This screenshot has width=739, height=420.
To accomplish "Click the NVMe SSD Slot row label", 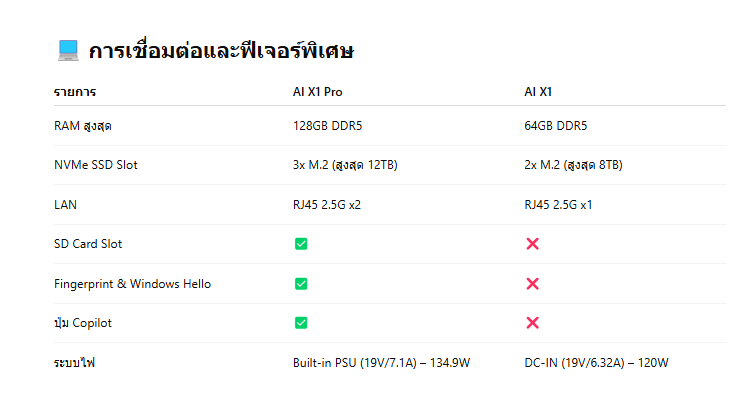I will [x=96, y=165].
